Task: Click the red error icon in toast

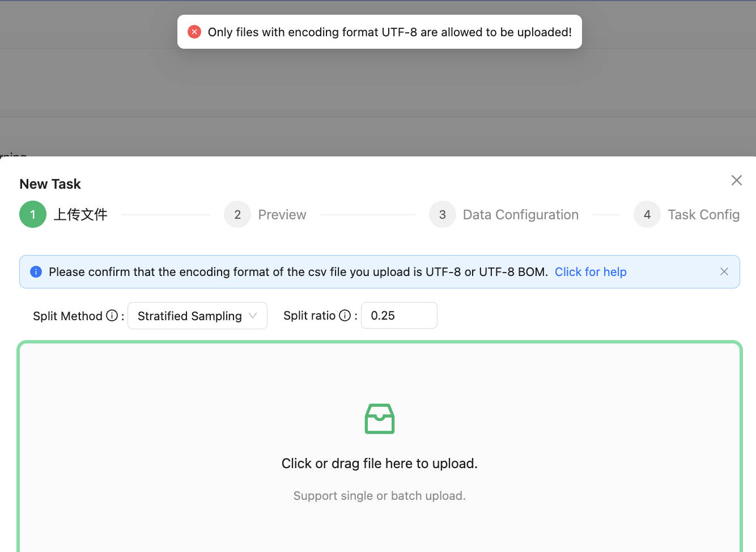Action: point(194,32)
